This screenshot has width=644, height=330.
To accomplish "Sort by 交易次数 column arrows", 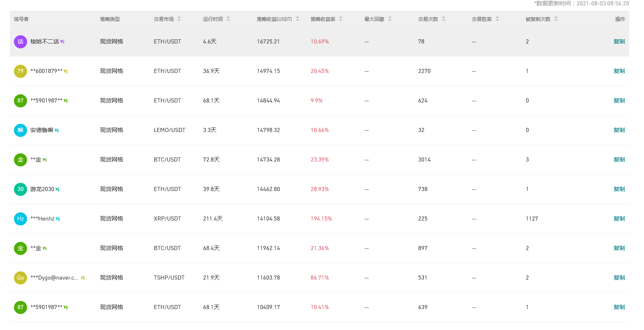I will 443,19.
